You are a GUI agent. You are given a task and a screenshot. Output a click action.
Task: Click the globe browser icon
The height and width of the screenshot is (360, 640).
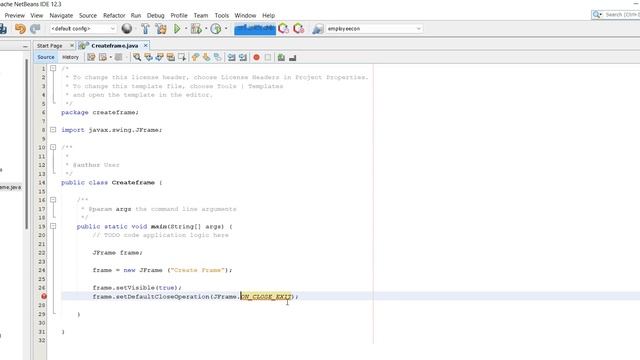click(x=127, y=28)
